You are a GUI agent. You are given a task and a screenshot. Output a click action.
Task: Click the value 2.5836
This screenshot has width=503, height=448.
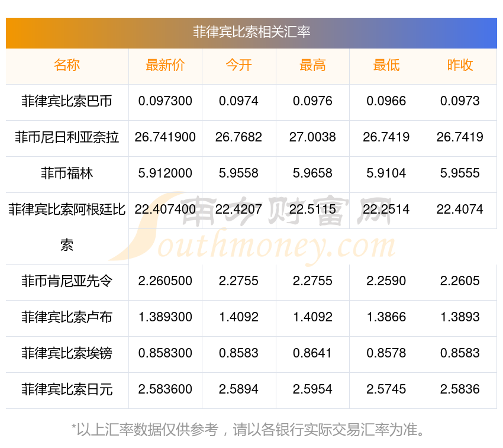tap(460, 389)
